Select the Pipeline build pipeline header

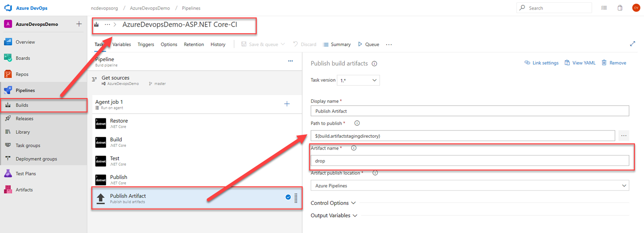pyautogui.click(x=194, y=62)
